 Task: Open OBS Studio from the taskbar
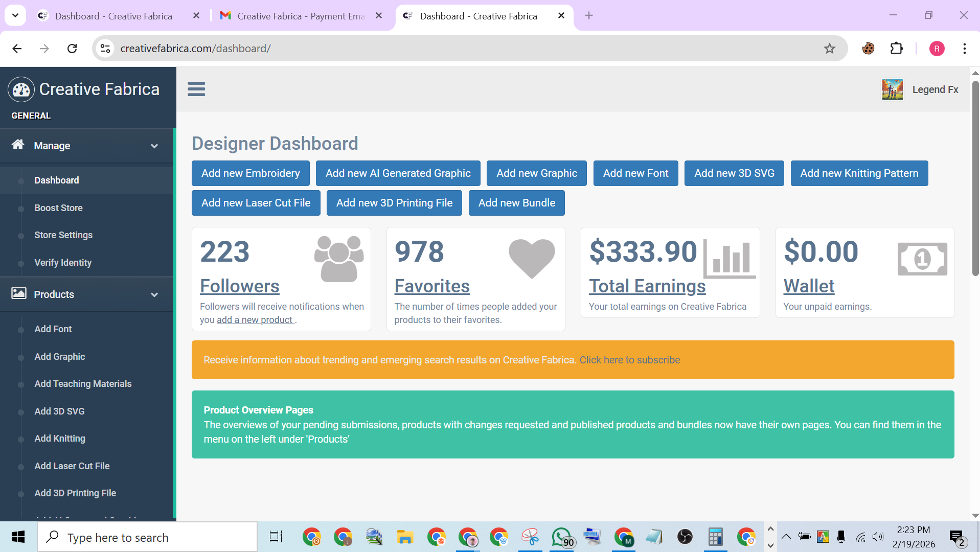point(685,537)
